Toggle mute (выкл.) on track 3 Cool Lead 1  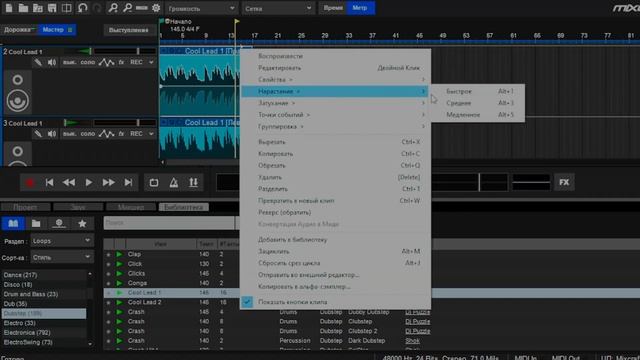click(69, 134)
